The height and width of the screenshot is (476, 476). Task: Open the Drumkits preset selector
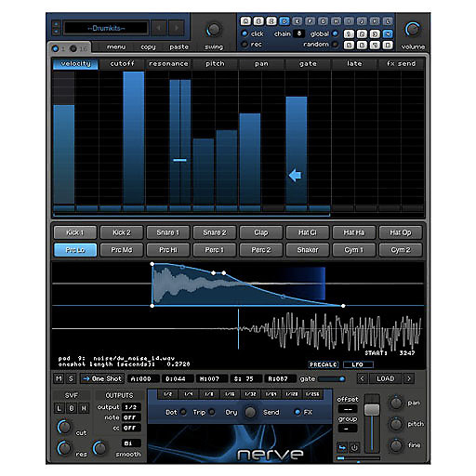pyautogui.click(x=106, y=28)
